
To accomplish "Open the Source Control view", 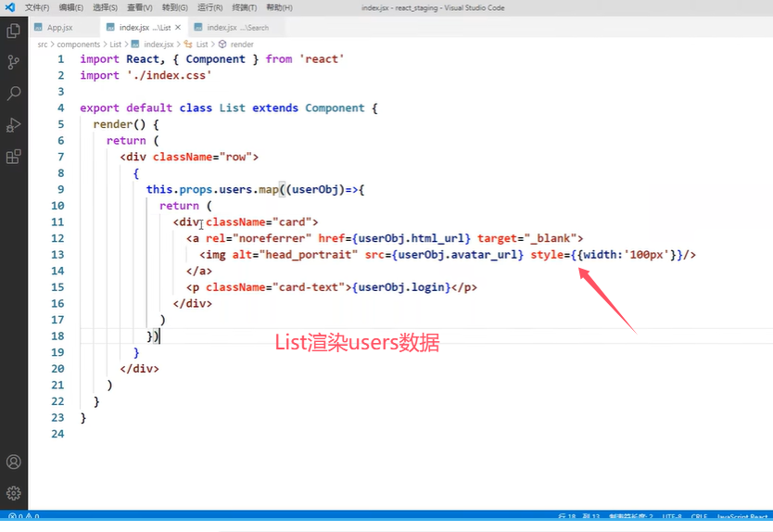I will pyautogui.click(x=13, y=62).
